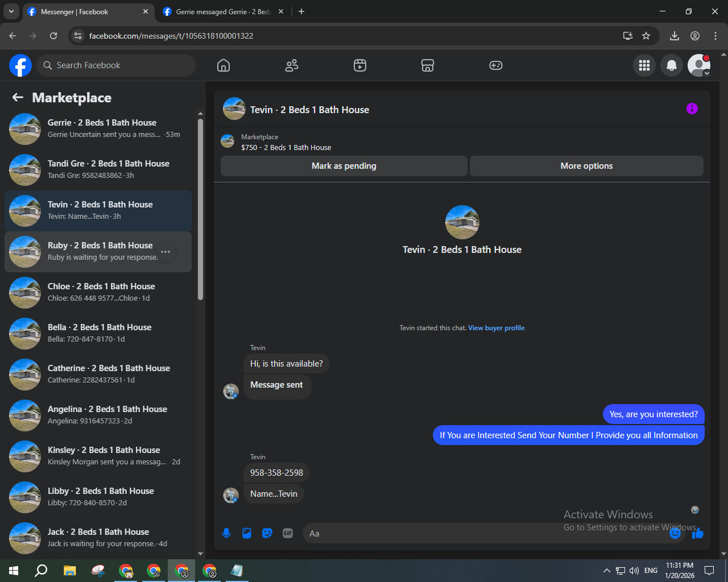Open Chrome three-dot menu
Viewport: 728px width, 582px height.
[x=715, y=36]
